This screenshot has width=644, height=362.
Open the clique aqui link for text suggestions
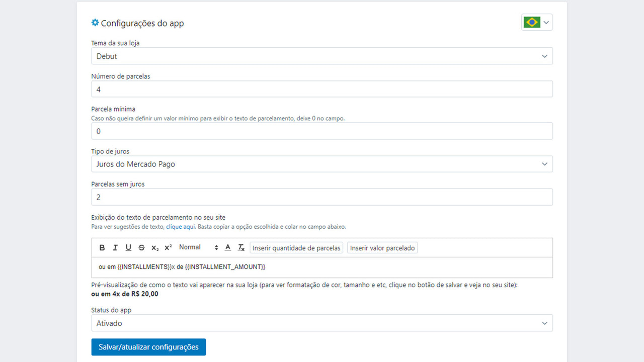tap(180, 226)
